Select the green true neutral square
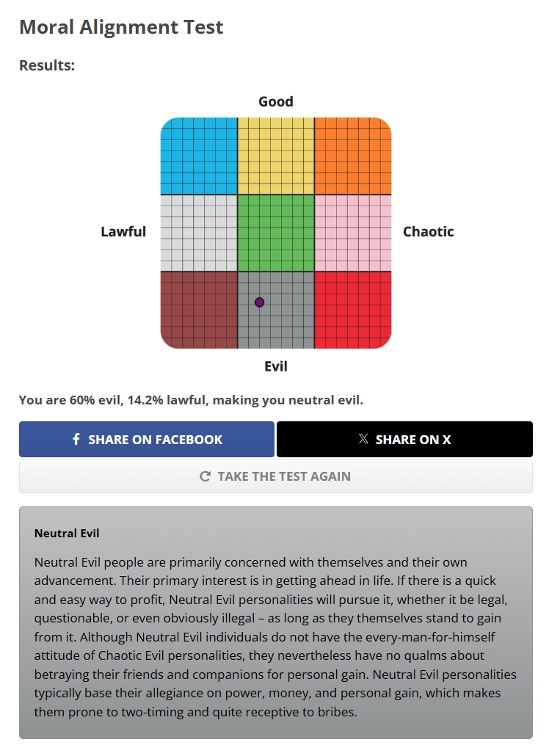Viewport: 549px width, 756px height. (276, 233)
